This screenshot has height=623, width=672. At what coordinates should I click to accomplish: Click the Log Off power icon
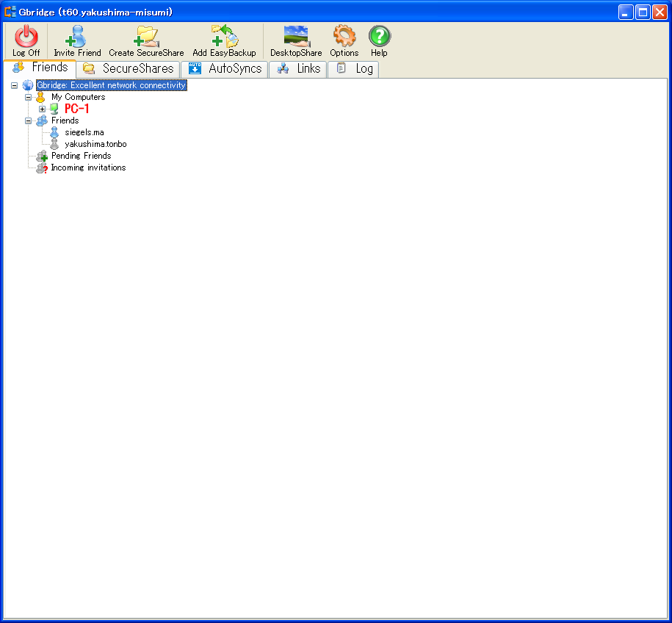coord(26,36)
